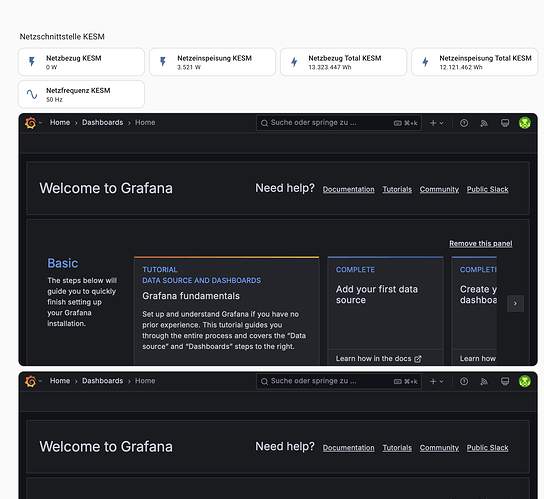Open the news feed icon in the upper Grafana header
Image resolution: width=544 pixels, height=499 pixels.
pos(484,123)
